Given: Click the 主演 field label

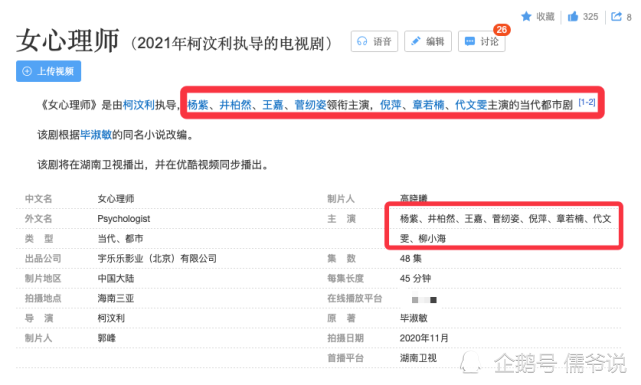Looking at the screenshot, I should point(341,219).
